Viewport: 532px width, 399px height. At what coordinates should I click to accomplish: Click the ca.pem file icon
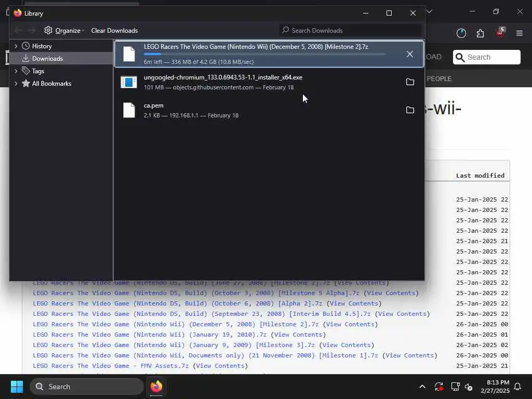click(x=129, y=110)
